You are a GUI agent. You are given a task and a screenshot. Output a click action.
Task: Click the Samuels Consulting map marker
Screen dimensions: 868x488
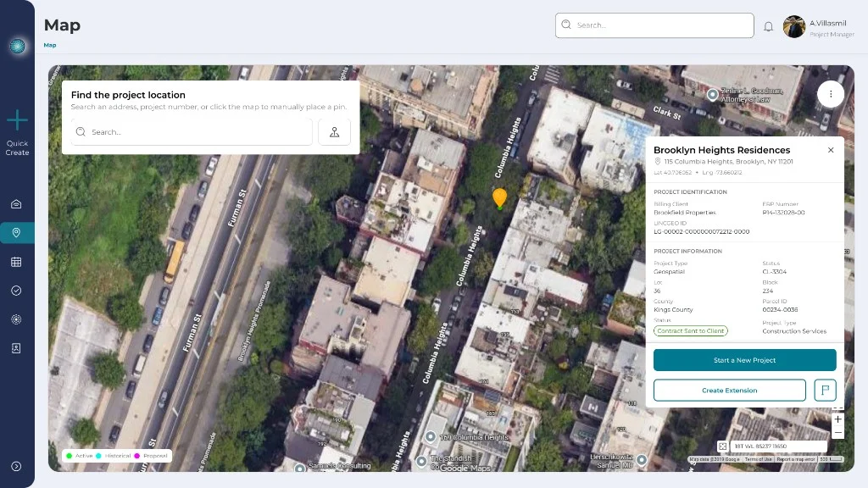click(x=300, y=468)
